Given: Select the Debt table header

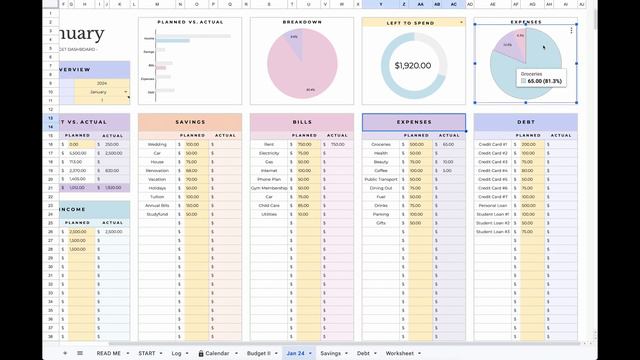Looking at the screenshot, I should point(526,122).
